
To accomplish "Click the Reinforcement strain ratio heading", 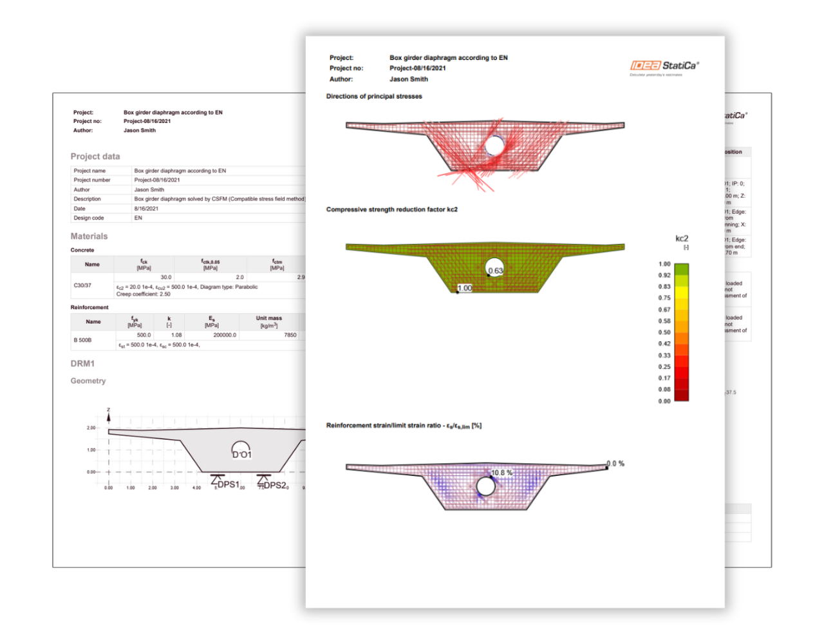I will pos(404,425).
